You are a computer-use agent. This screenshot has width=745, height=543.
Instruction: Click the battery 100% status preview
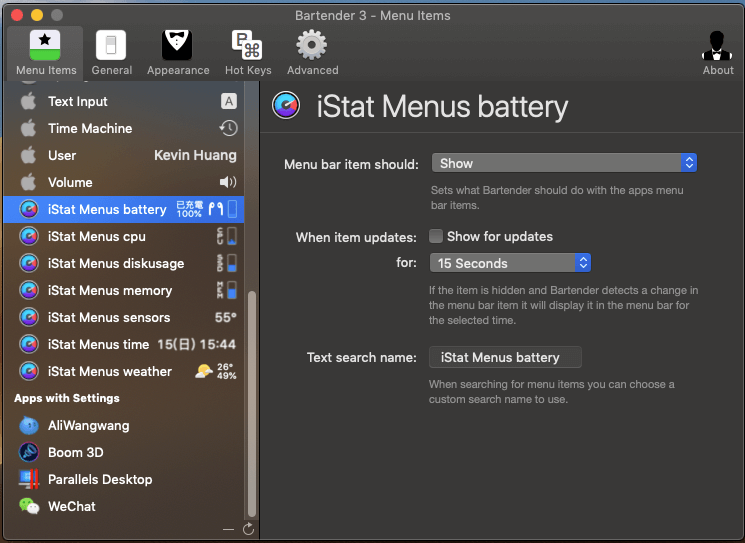(x=206, y=209)
